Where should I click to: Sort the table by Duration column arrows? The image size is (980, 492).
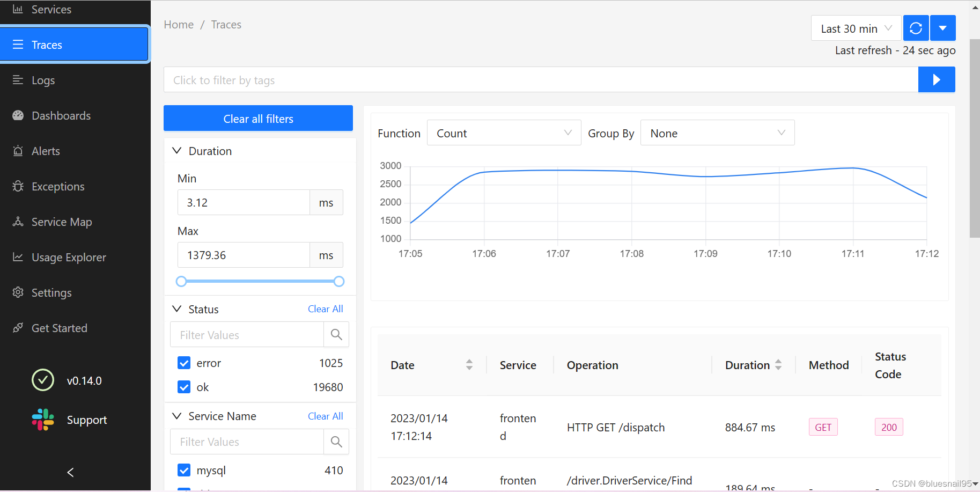pos(778,365)
